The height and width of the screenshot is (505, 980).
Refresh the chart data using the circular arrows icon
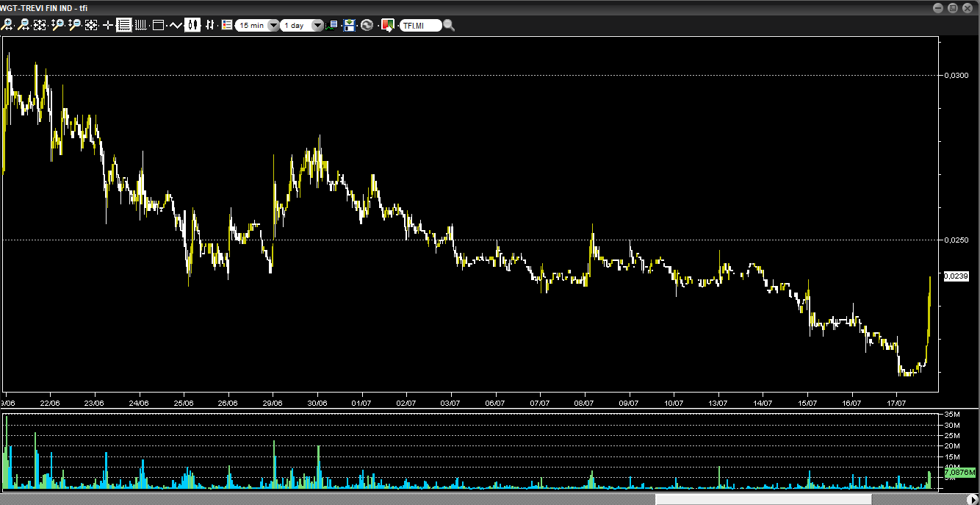(x=367, y=25)
